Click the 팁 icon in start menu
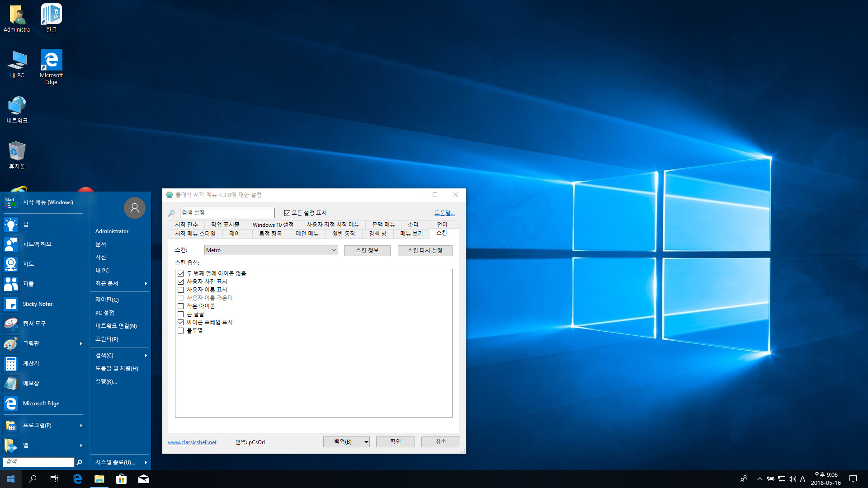Image resolution: width=868 pixels, height=488 pixels. [11, 224]
